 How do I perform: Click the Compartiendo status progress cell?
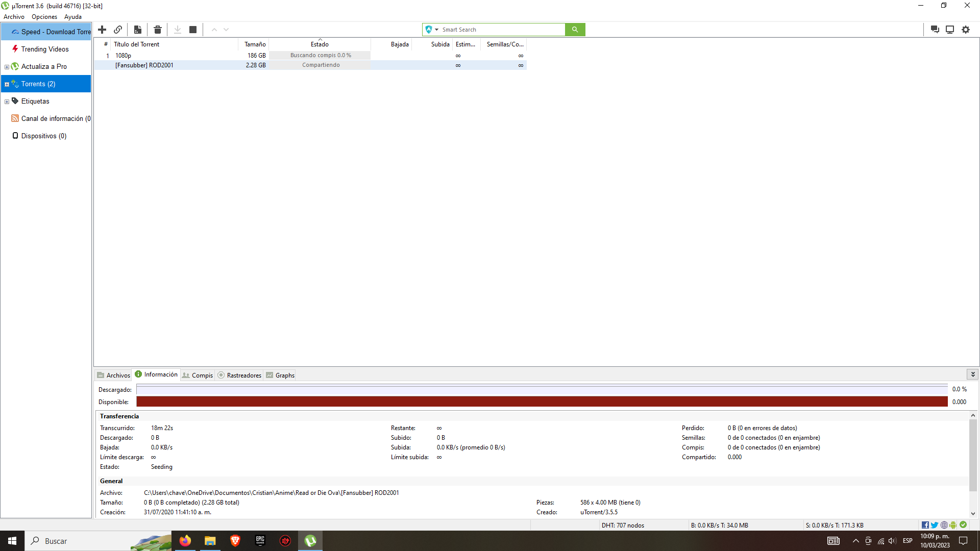[x=320, y=65]
